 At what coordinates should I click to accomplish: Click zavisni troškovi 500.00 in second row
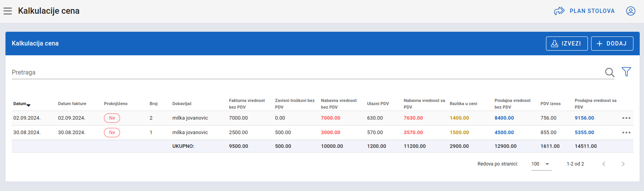pos(283,133)
